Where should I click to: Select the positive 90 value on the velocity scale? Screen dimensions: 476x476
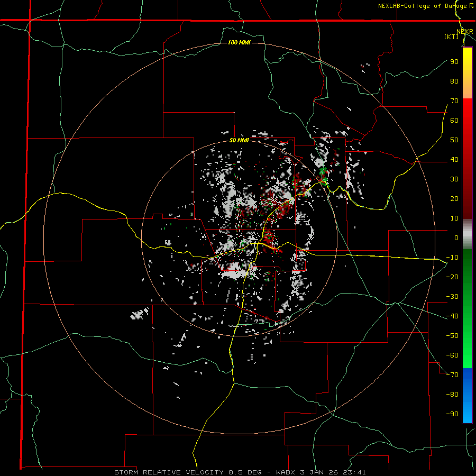point(454,62)
